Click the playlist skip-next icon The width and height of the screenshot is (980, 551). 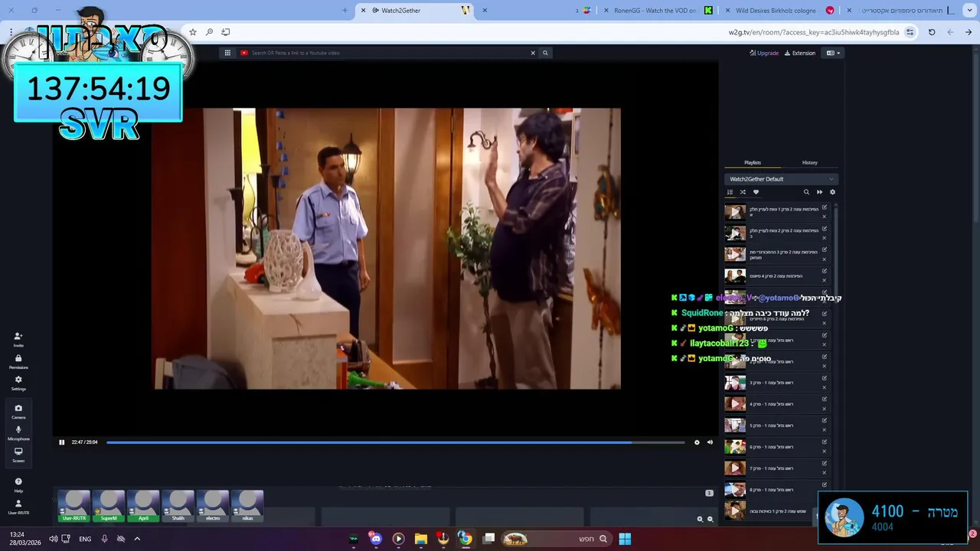pos(819,192)
